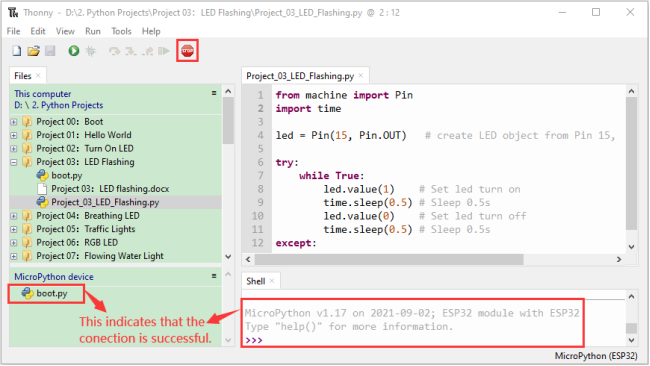Click the Thonny application logo in title bar
The image size is (650, 366).
tap(13, 12)
